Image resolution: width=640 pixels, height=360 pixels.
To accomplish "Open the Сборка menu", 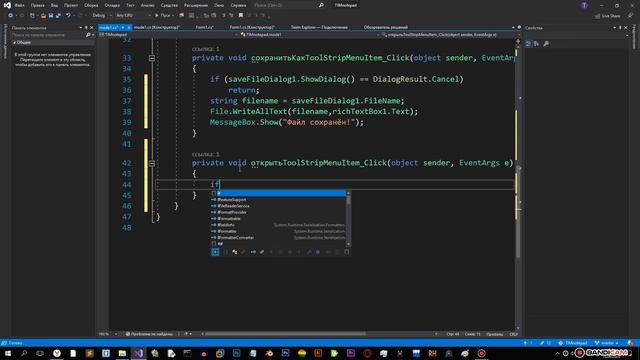I will tap(91, 5).
